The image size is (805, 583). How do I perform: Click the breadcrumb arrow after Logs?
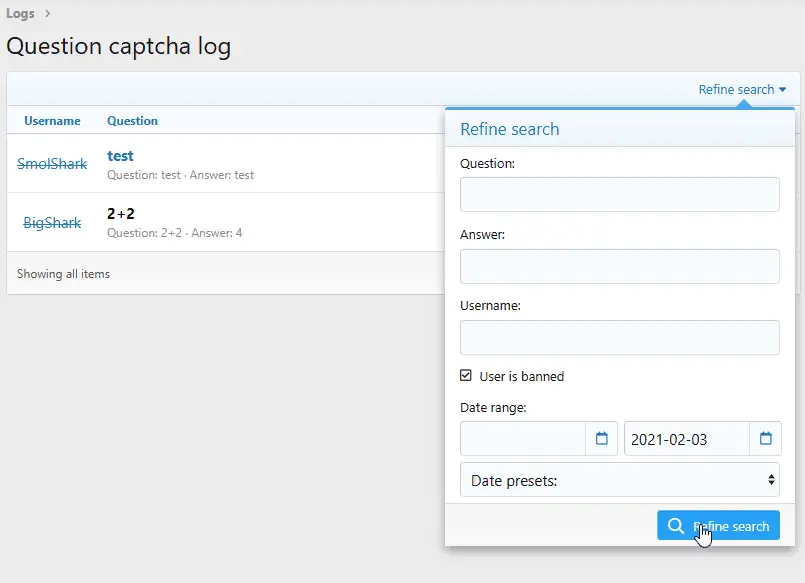(47, 13)
